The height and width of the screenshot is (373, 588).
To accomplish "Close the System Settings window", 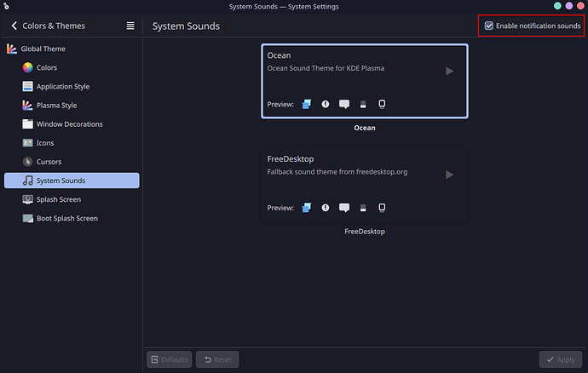I will 580,6.
